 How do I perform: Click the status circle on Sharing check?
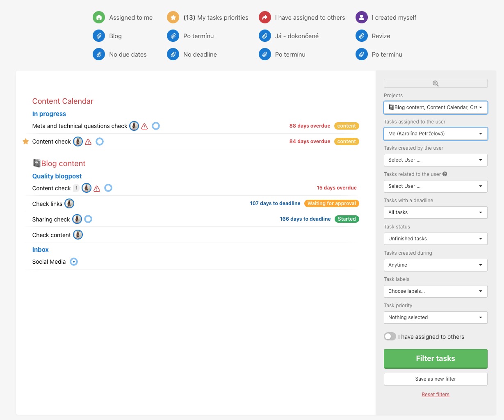click(88, 219)
